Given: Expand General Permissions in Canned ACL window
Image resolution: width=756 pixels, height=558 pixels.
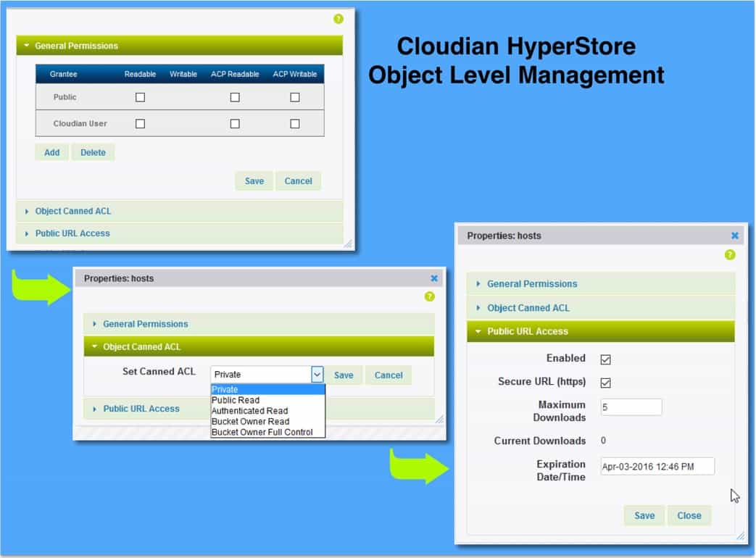Looking at the screenshot, I should tap(259, 324).
